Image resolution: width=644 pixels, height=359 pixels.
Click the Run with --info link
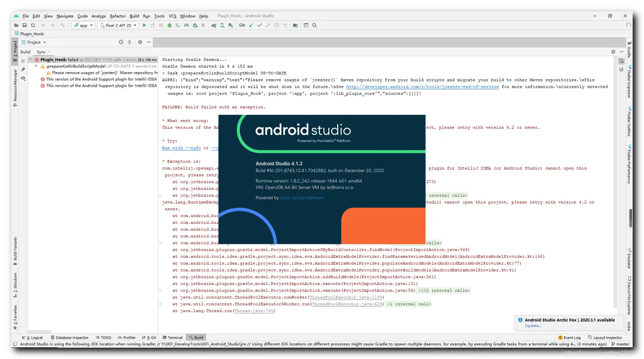click(182, 148)
